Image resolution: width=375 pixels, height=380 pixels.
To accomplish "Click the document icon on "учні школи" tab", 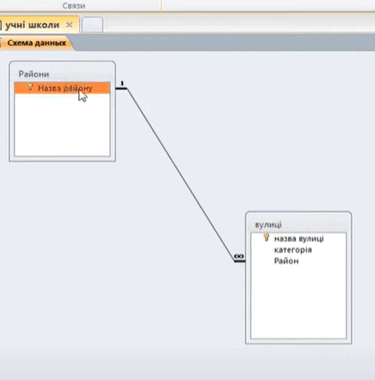I will coord(1,25).
